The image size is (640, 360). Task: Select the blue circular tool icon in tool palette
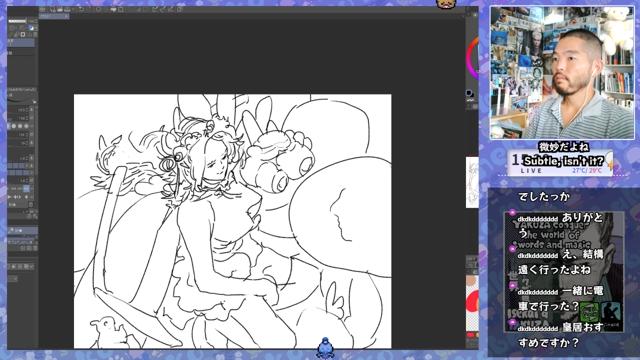[31, 27]
